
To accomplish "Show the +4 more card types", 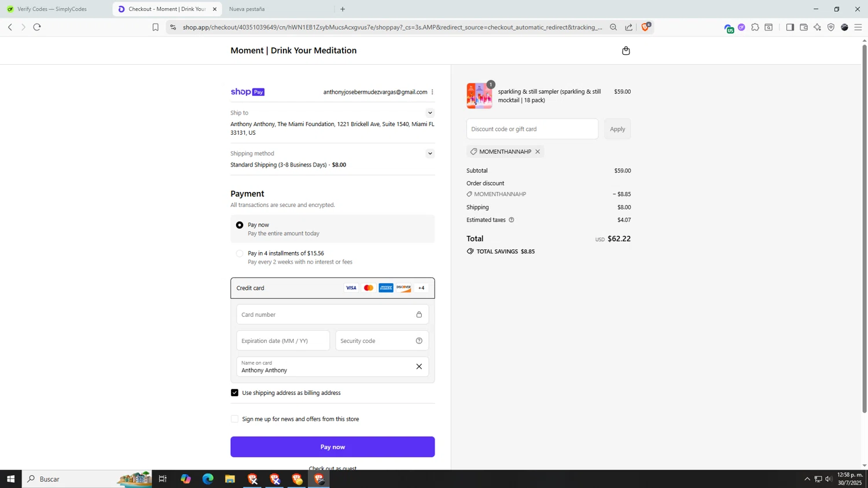I will [x=421, y=288].
